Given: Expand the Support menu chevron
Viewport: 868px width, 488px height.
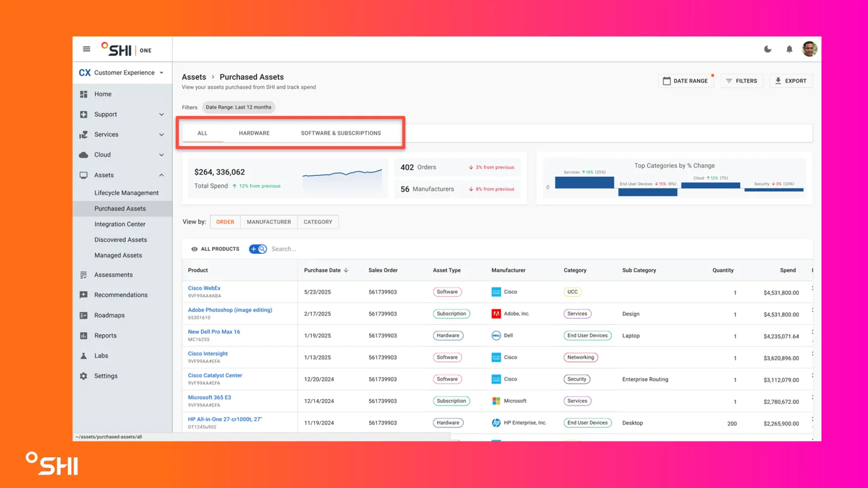Looking at the screenshot, I should coord(161,114).
